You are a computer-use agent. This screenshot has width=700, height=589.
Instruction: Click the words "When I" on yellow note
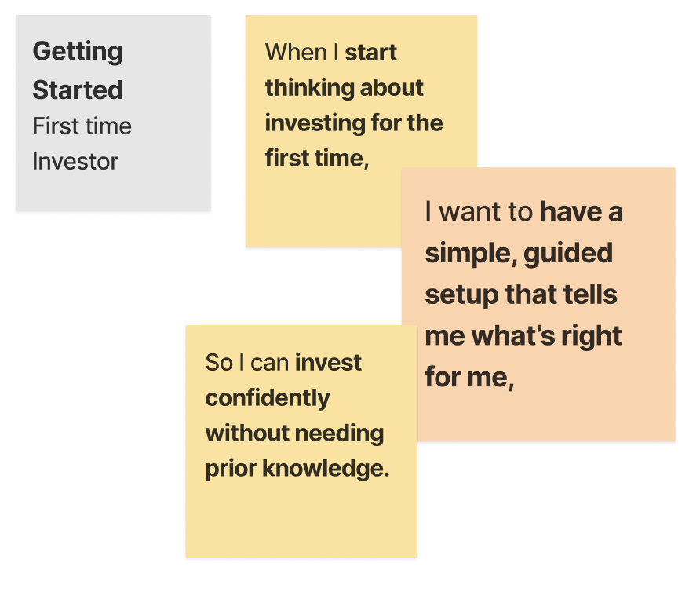point(302,53)
